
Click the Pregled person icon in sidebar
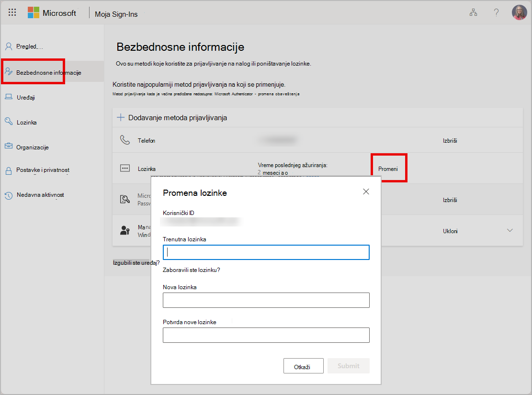pyautogui.click(x=9, y=46)
